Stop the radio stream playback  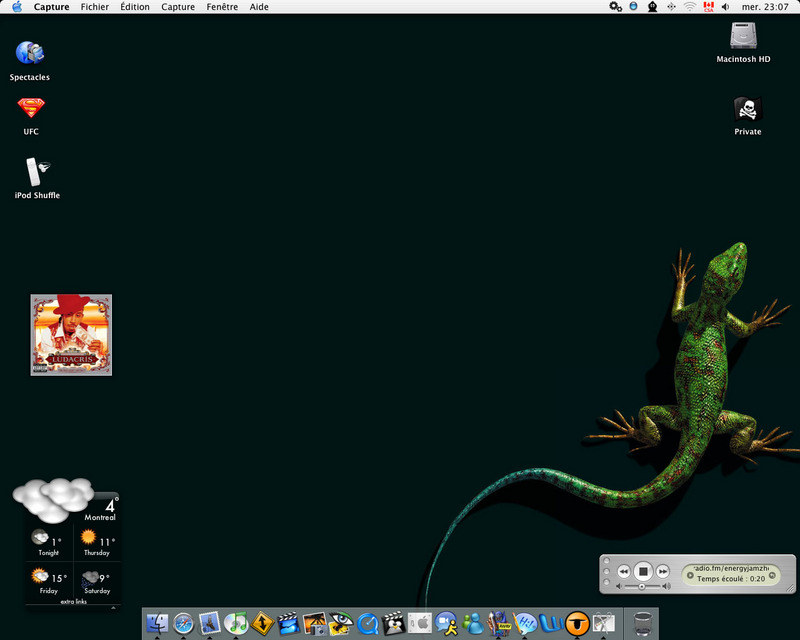[x=644, y=571]
